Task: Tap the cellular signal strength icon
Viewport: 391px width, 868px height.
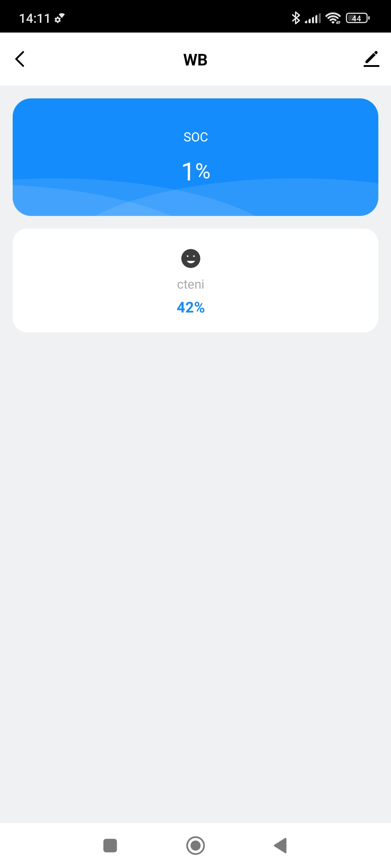Action: 313,18
